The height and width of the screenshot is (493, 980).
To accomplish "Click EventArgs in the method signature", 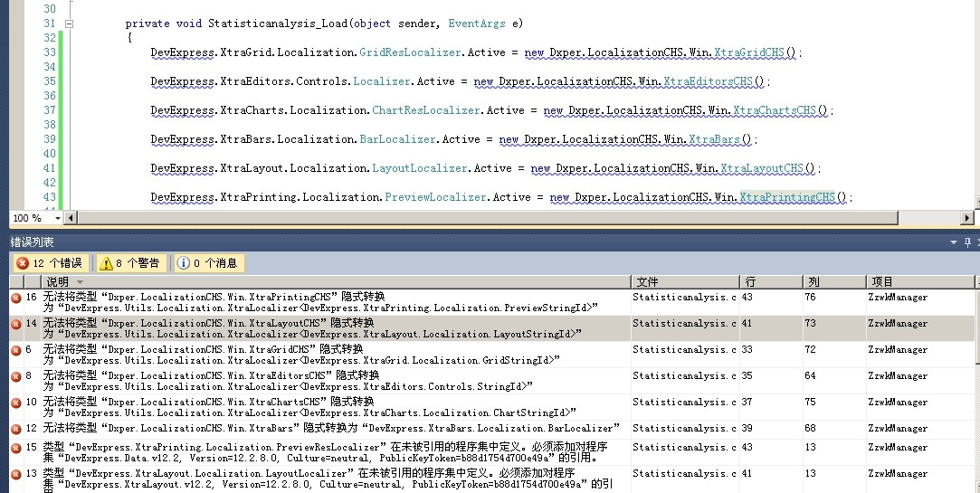I will (x=477, y=24).
